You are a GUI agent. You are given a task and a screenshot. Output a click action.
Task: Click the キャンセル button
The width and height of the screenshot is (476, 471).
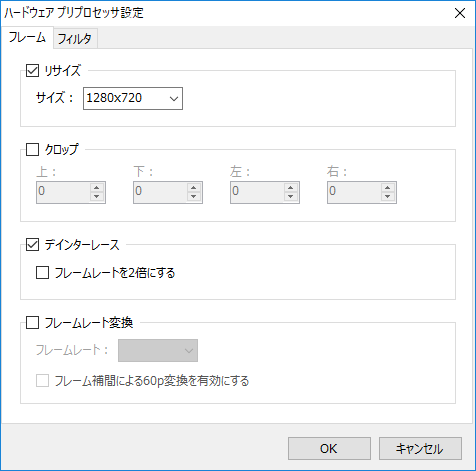pyautogui.click(x=420, y=448)
